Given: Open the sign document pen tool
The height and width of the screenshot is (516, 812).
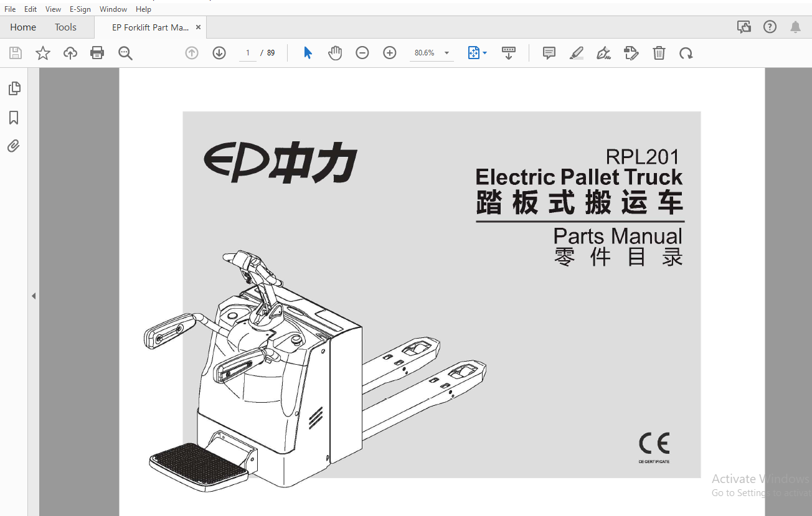Looking at the screenshot, I should point(603,53).
